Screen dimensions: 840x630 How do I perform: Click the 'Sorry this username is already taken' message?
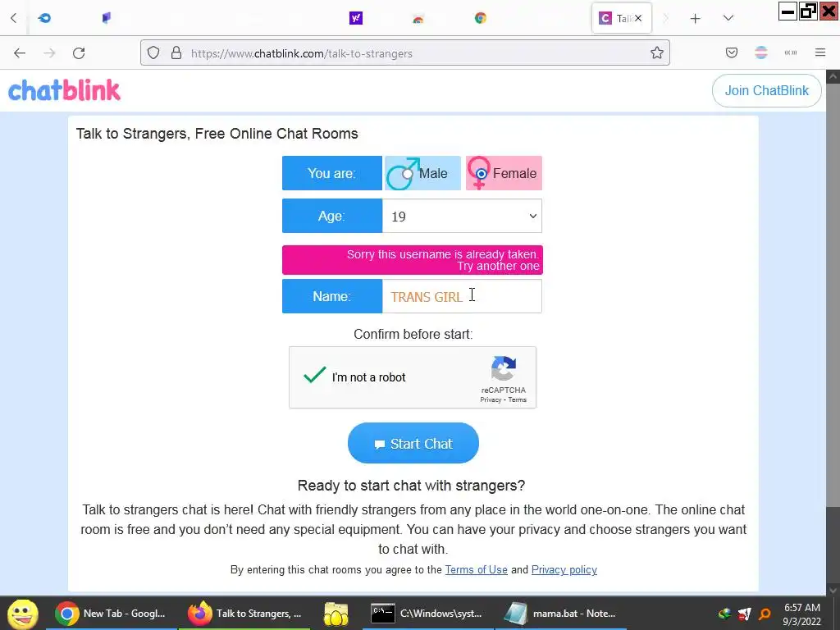coord(413,260)
